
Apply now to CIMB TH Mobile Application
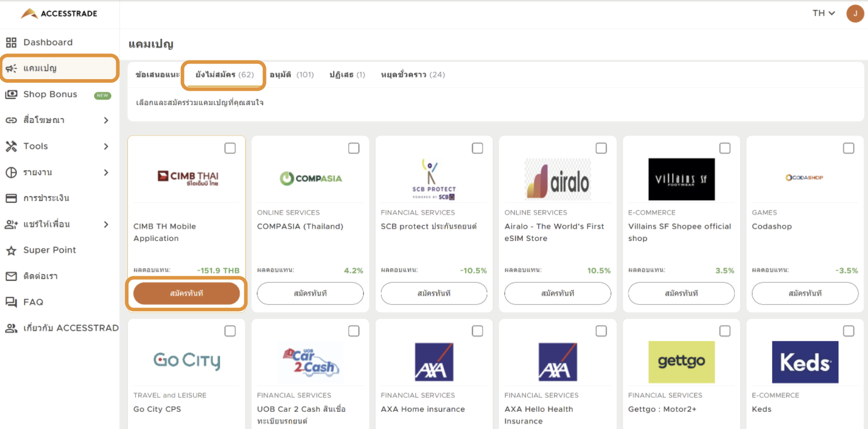coord(187,293)
